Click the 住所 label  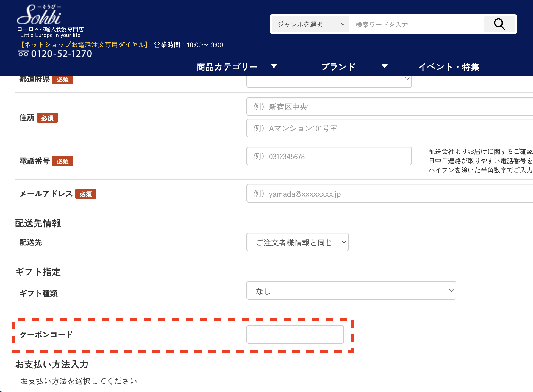tap(27, 118)
